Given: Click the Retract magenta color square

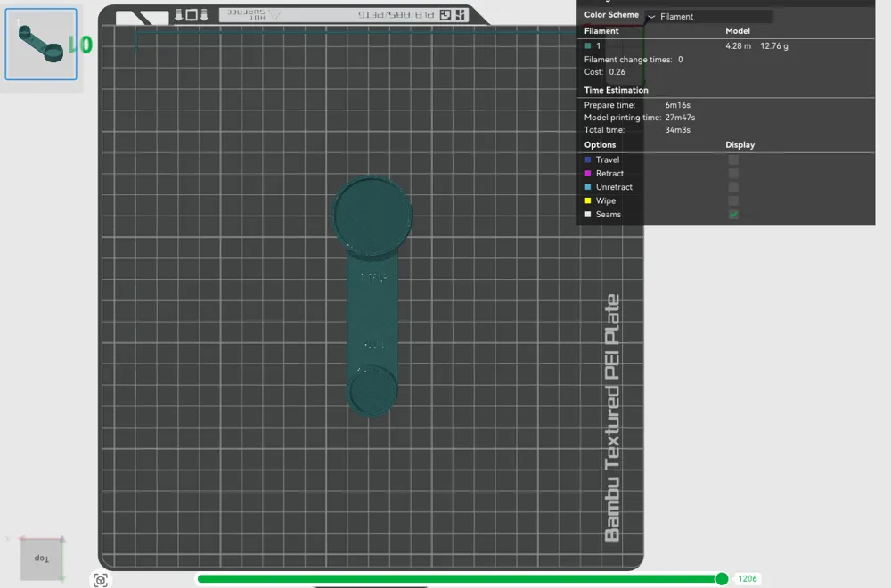Looking at the screenshot, I should pyautogui.click(x=588, y=174).
